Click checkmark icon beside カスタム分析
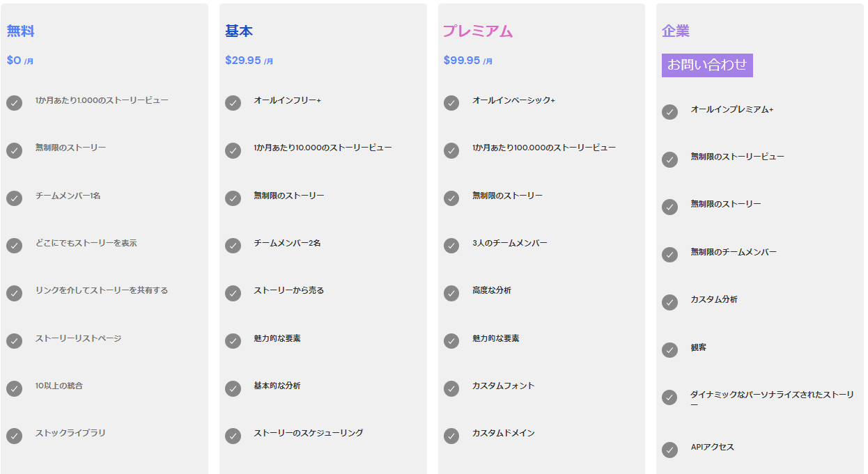Viewport: 868px width, 474px height. [x=669, y=302]
